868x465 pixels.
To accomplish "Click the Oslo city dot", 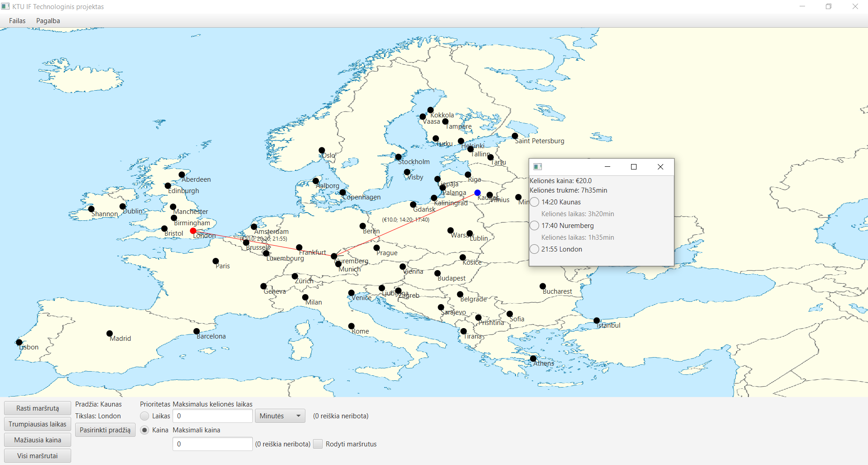I will [x=322, y=150].
